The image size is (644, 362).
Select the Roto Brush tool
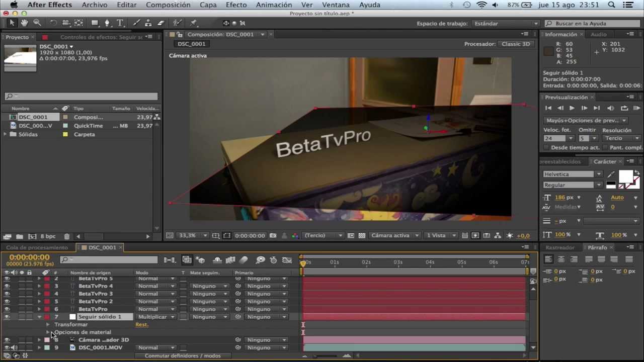pos(177,23)
